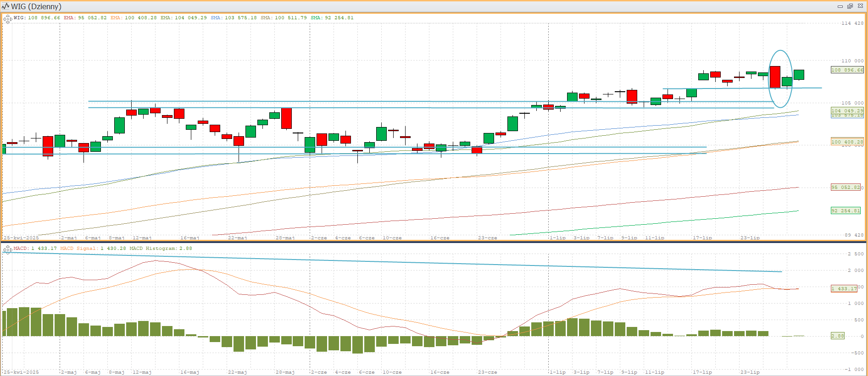Image resolution: width=868 pixels, height=376 pixels.
Task: Click the chart icon beside WIG (Dzienny) title
Action: coord(6,6)
